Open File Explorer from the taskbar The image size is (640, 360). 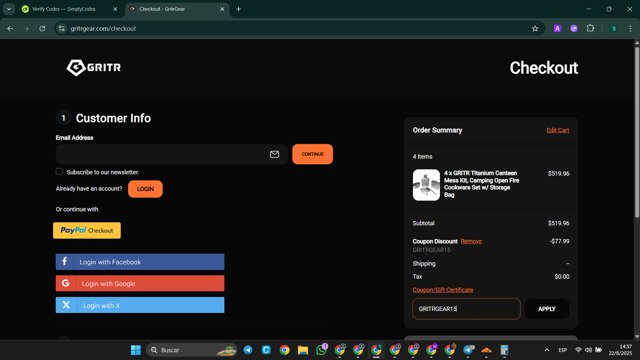(303, 350)
